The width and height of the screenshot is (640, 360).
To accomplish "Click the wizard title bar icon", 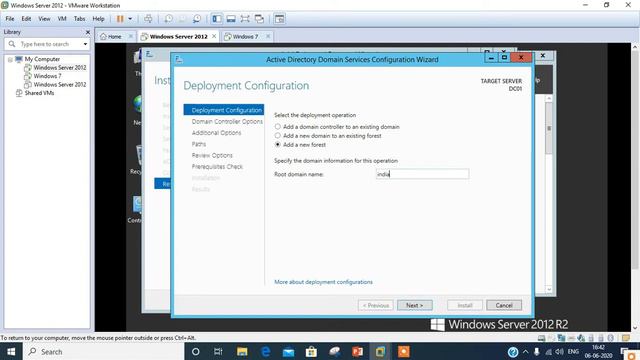I will (179, 60).
